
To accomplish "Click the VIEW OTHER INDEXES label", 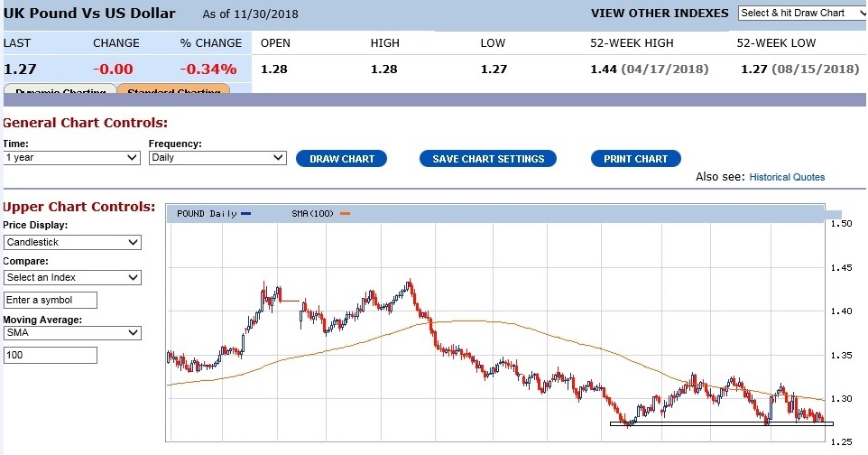I will pyautogui.click(x=659, y=14).
